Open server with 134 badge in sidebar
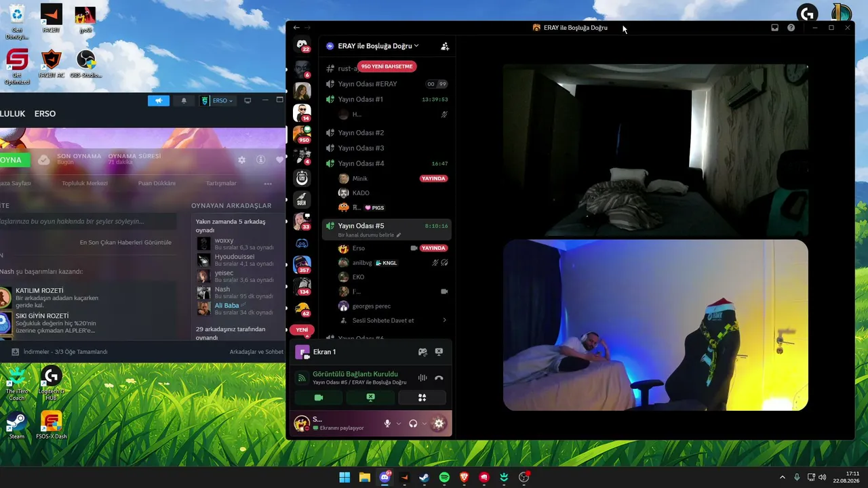Viewport: 868px width, 488px height. tap(302, 286)
